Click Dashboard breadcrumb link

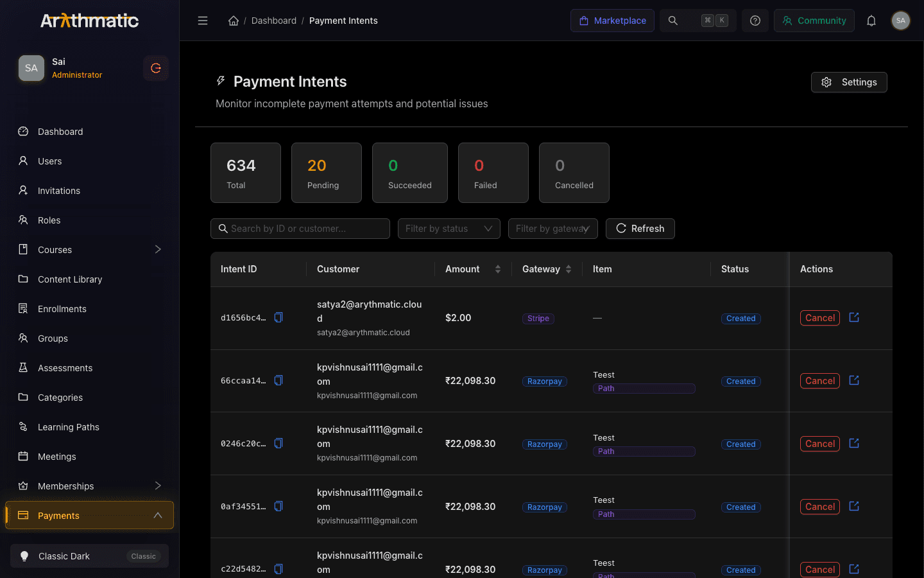(274, 21)
